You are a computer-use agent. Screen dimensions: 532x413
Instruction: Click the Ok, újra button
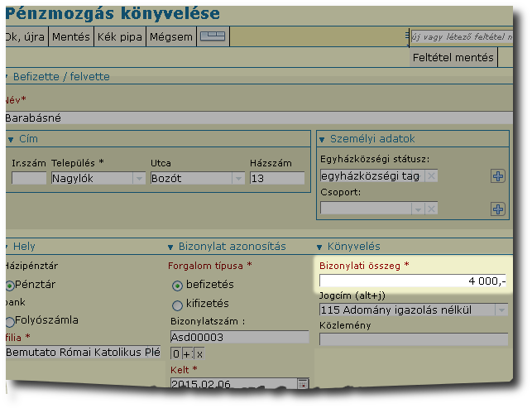click(26, 36)
